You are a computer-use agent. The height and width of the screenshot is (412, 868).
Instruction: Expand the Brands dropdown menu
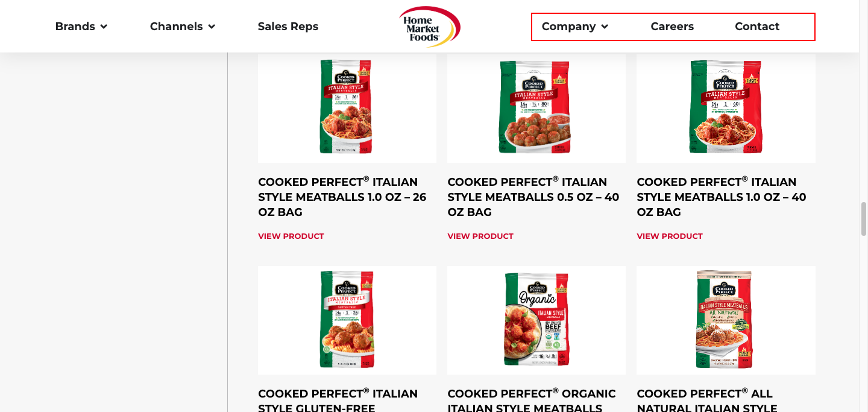point(81,27)
